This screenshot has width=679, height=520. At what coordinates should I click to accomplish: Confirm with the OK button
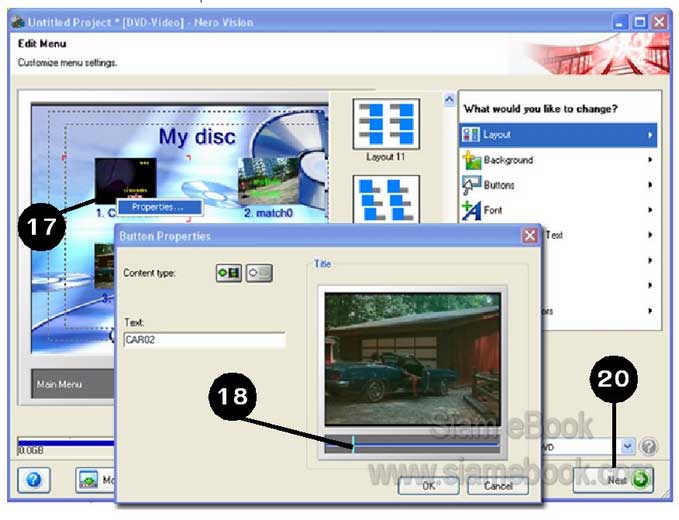click(x=428, y=486)
